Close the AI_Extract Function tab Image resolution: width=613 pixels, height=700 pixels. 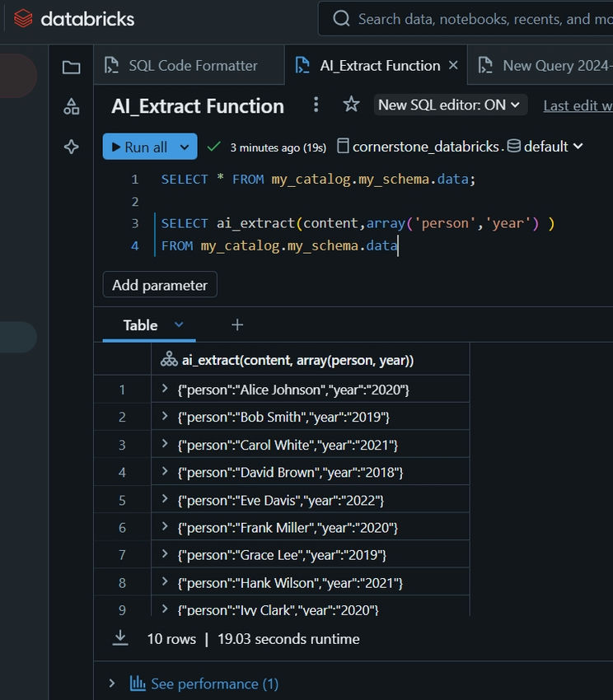pos(453,65)
